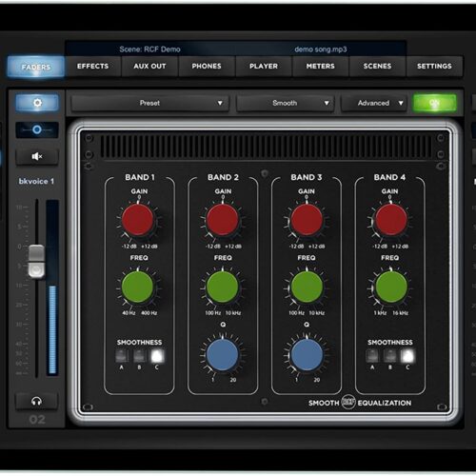
Task: Open the METERS tab
Action: (x=321, y=66)
